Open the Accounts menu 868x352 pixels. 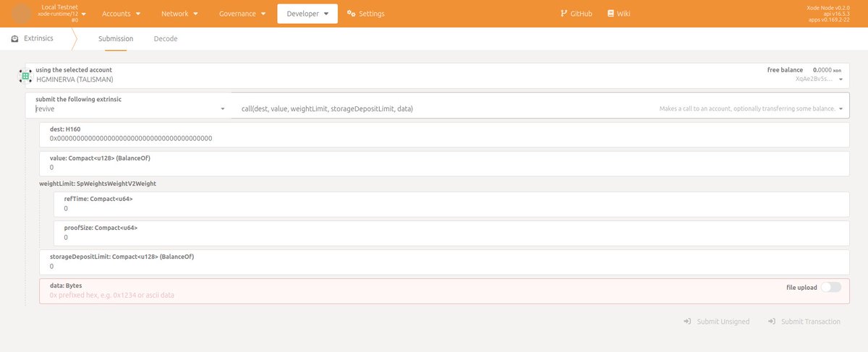(121, 14)
